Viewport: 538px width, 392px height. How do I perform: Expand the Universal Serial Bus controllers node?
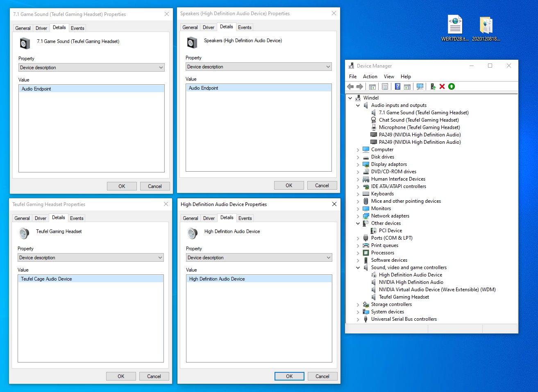(x=358, y=319)
